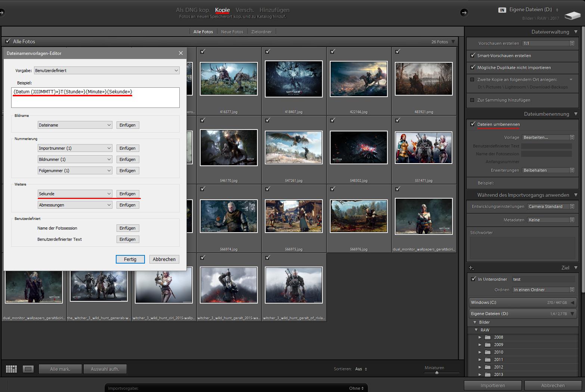Select thumbnail 551471.jpg
Viewport: 585px width, 392px height.
[x=424, y=148]
